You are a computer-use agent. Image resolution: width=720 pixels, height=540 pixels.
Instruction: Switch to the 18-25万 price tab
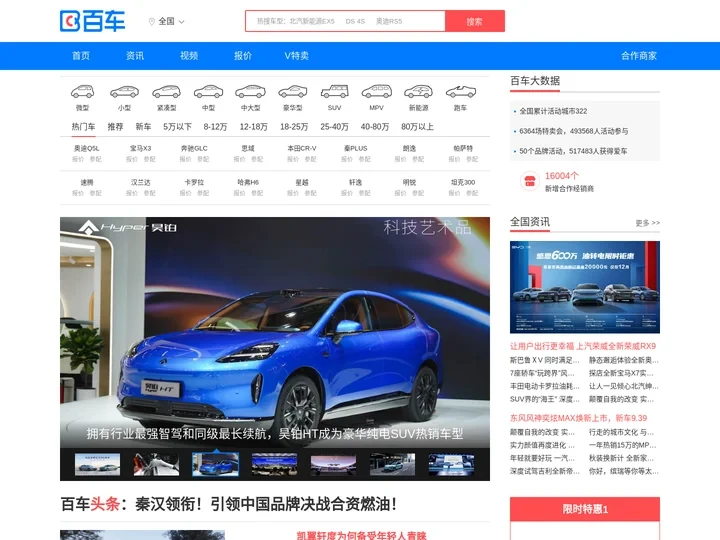tap(294, 127)
